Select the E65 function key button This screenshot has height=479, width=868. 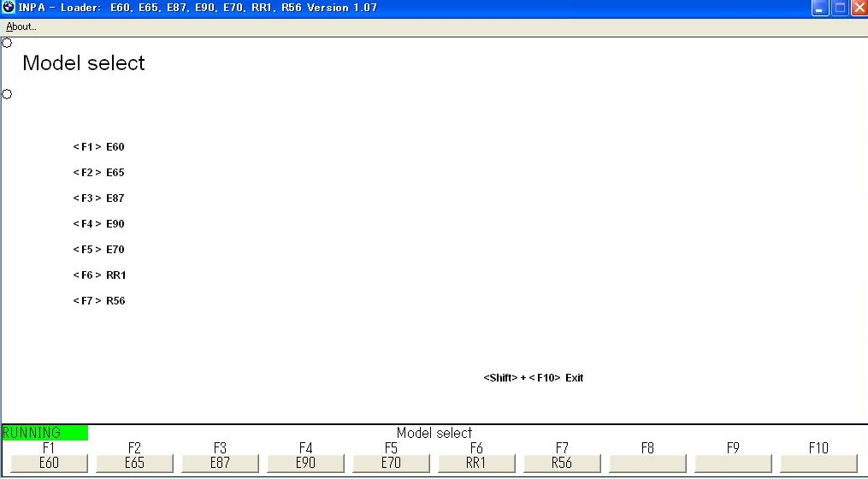pyautogui.click(x=134, y=463)
